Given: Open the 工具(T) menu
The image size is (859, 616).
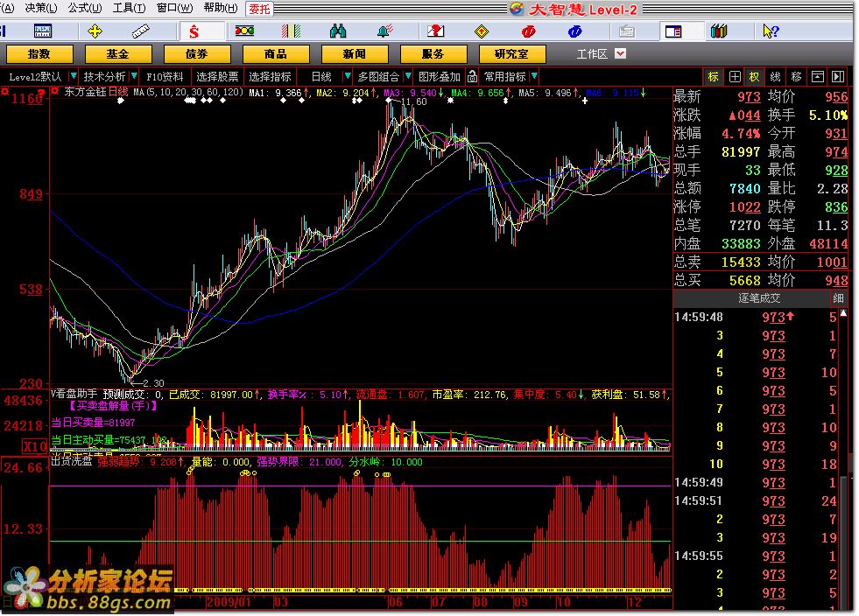Looking at the screenshot, I should click(x=130, y=8).
